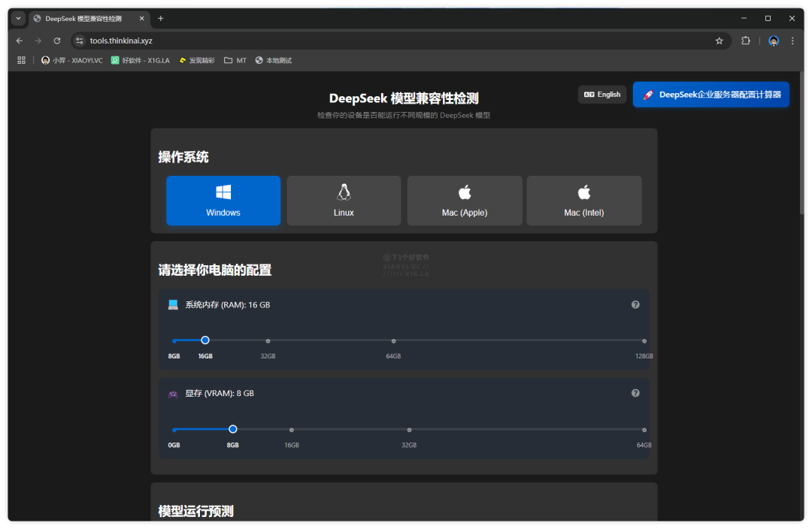The image size is (812, 529).
Task: Click the 32GB label under VRAM slider
Action: 409,445
